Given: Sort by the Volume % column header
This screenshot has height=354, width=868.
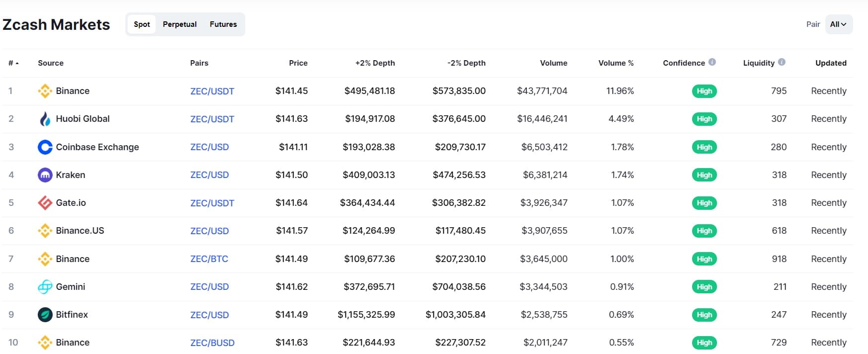Looking at the screenshot, I should click(x=616, y=63).
